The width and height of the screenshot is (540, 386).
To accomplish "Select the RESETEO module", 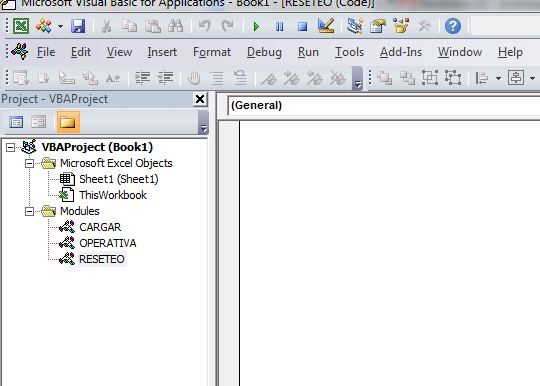I will pyautogui.click(x=102, y=259).
